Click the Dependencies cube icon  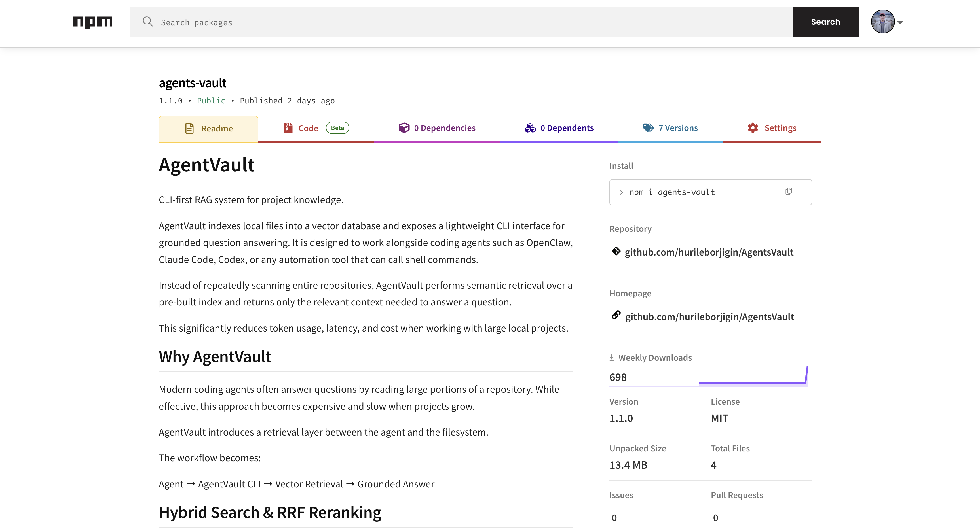tap(404, 128)
